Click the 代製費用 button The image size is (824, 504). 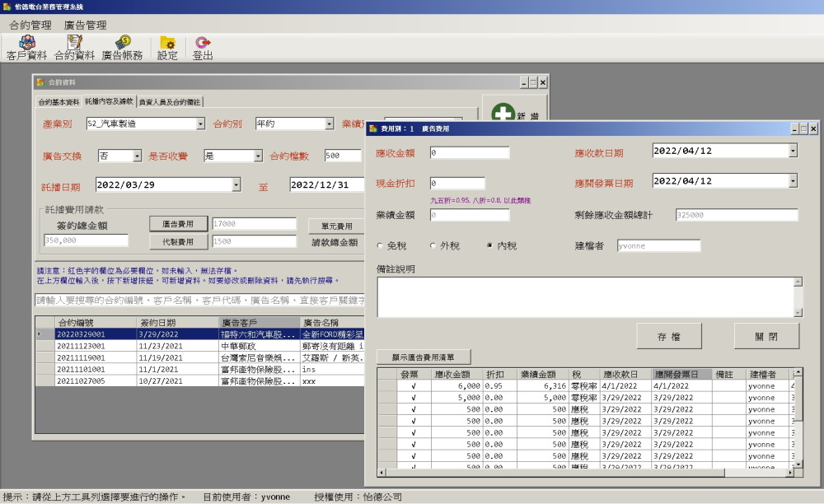pyautogui.click(x=178, y=241)
